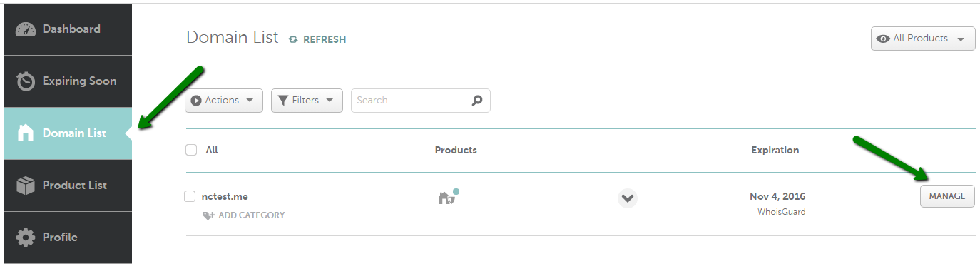This screenshot has height=274, width=980.
Task: Click the Expiring Soon stopwatch icon
Action: pos(26,81)
